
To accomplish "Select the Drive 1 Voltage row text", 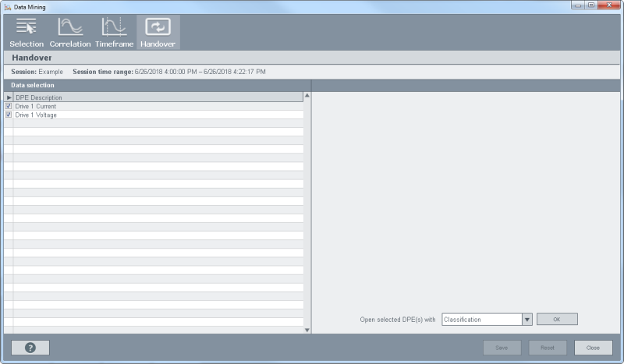I will 36,115.
